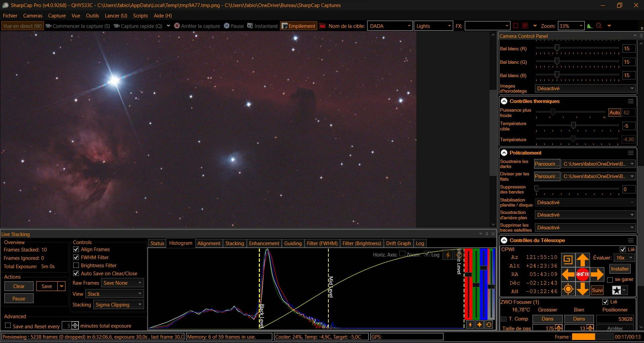Check the se garer park checkbox
This screenshot has height=343, width=644.
point(610,280)
